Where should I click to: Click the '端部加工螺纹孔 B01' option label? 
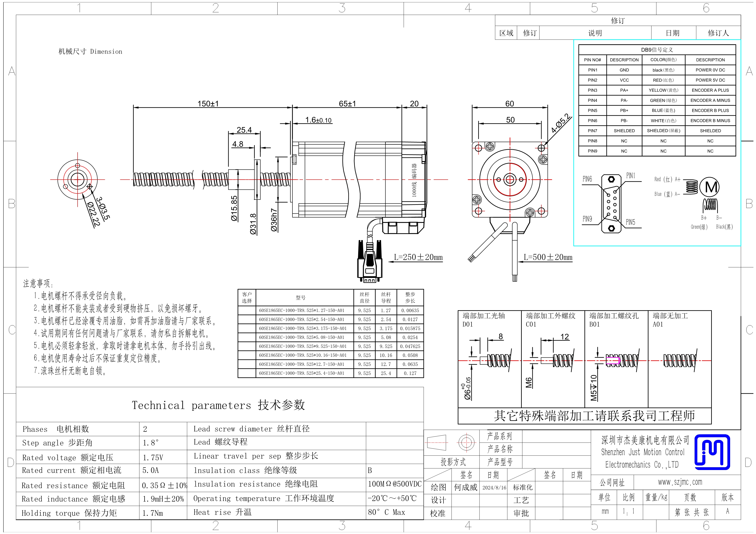pyautogui.click(x=614, y=320)
